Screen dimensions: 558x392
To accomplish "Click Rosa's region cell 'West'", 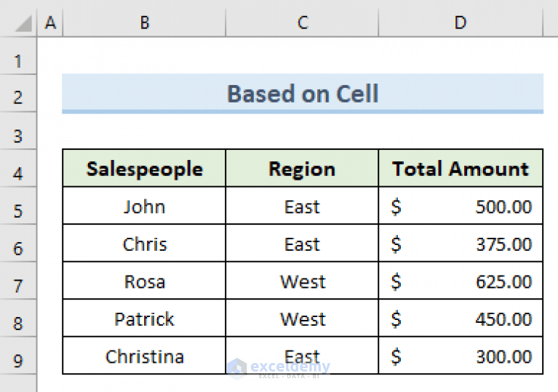I will 302,281.
